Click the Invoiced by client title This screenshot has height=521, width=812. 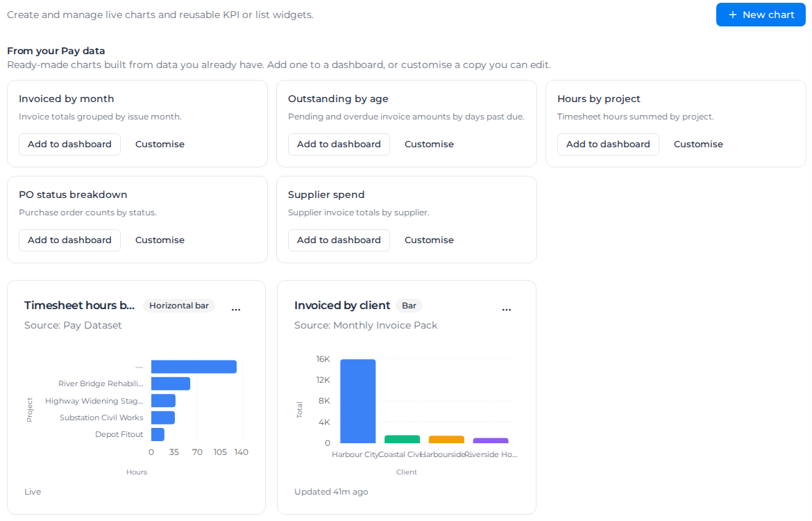coord(341,306)
